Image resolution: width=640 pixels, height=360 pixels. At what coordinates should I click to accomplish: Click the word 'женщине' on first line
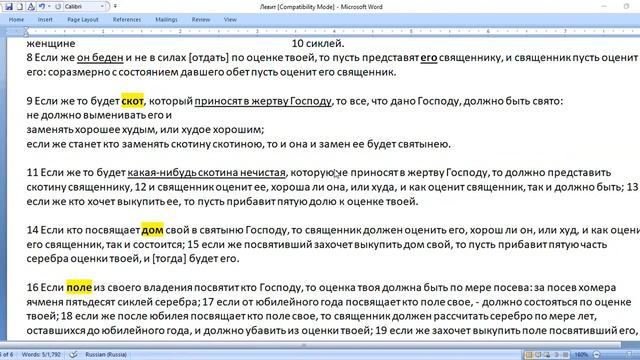(x=51, y=43)
